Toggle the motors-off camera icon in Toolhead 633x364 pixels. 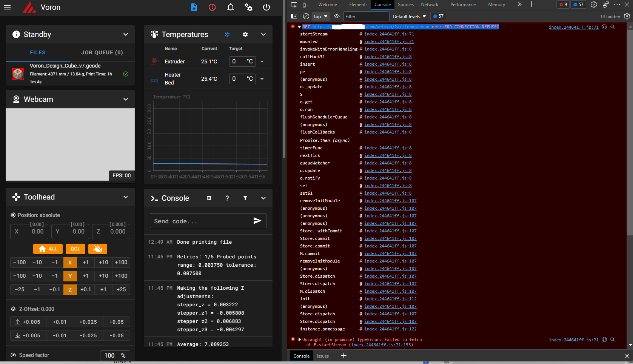point(98,249)
